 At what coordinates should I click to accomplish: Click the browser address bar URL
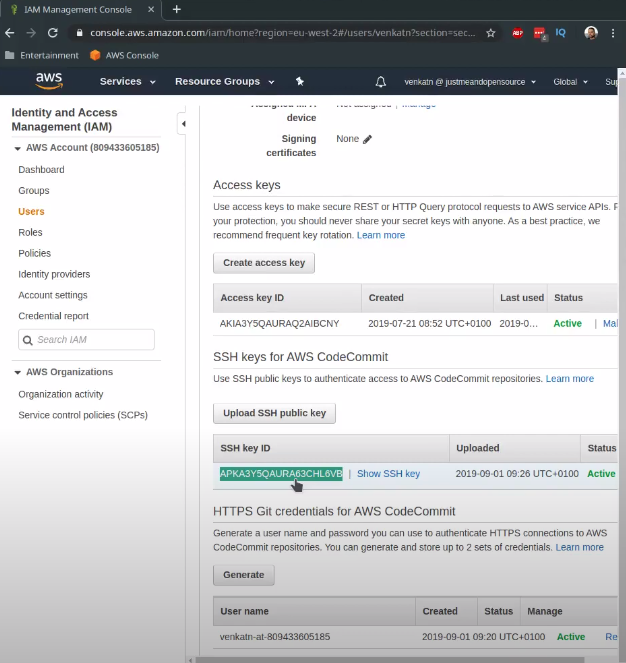pos(283,33)
